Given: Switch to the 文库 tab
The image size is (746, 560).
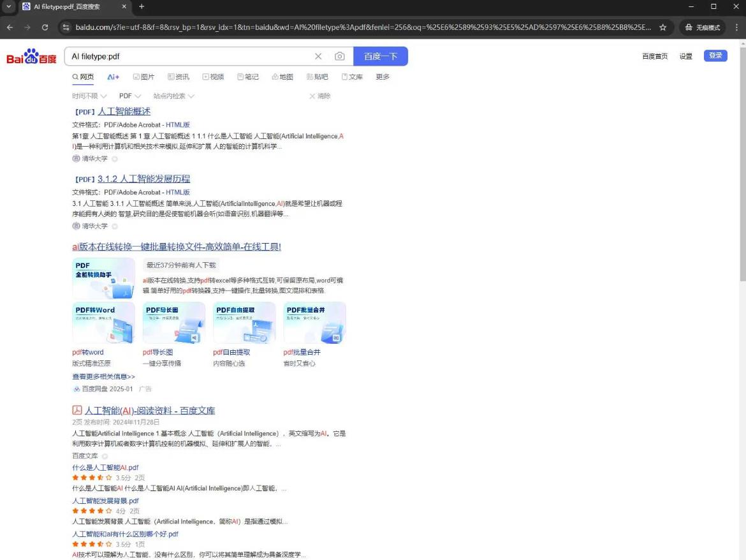Looking at the screenshot, I should [x=351, y=77].
